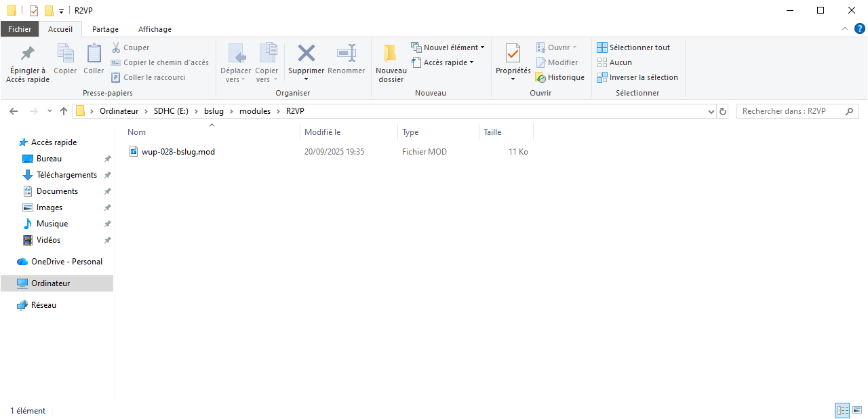Switch to the details view icon
Screen dimensions: 868x419
(x=842, y=410)
